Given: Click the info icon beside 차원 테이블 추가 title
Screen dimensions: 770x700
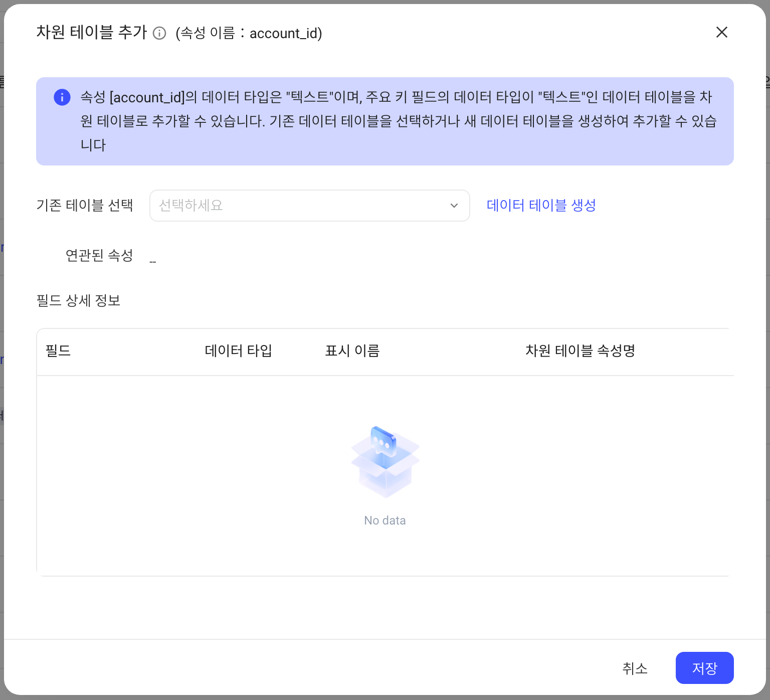Looking at the screenshot, I should pos(159,33).
